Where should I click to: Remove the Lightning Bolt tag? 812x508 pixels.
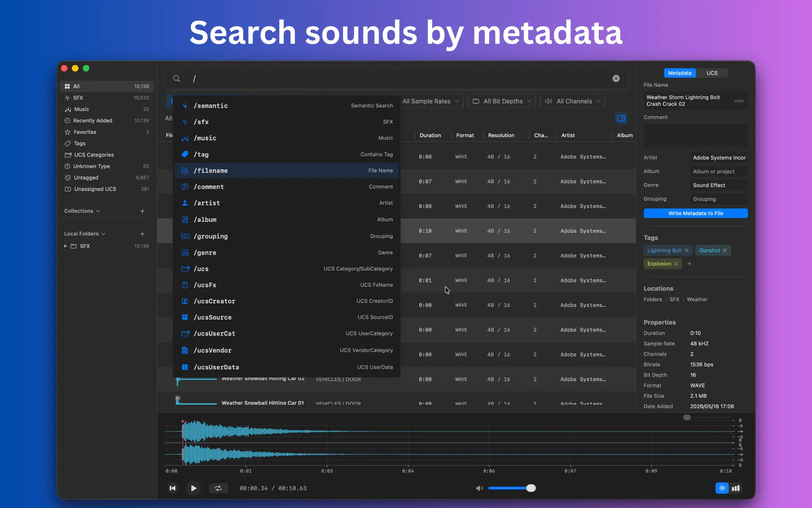click(x=686, y=250)
